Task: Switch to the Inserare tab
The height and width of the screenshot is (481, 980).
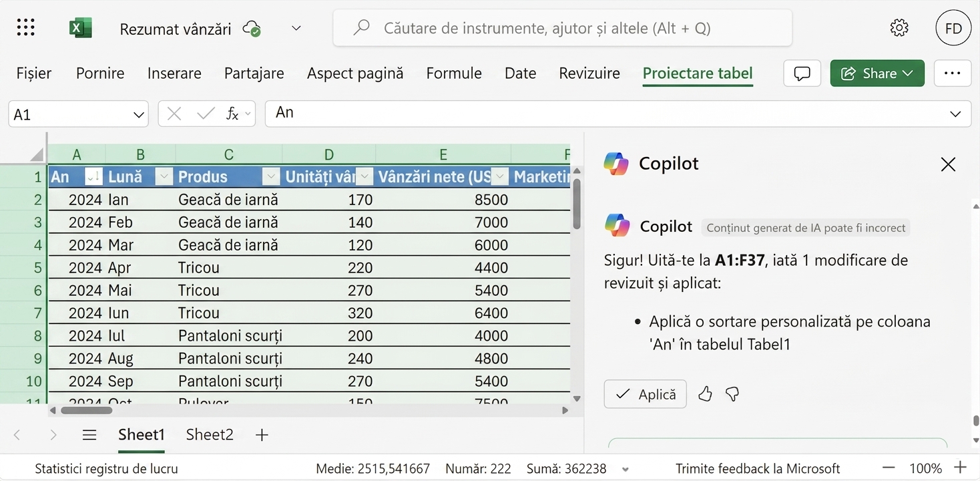Action: click(x=174, y=73)
